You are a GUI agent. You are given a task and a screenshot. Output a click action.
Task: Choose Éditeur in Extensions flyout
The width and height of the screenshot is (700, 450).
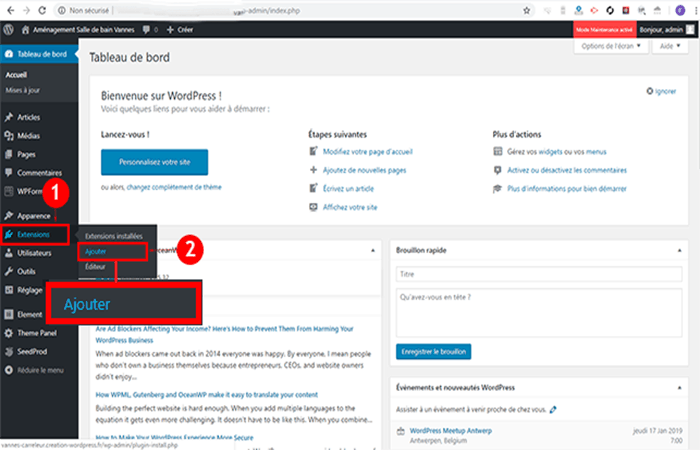coord(95,267)
